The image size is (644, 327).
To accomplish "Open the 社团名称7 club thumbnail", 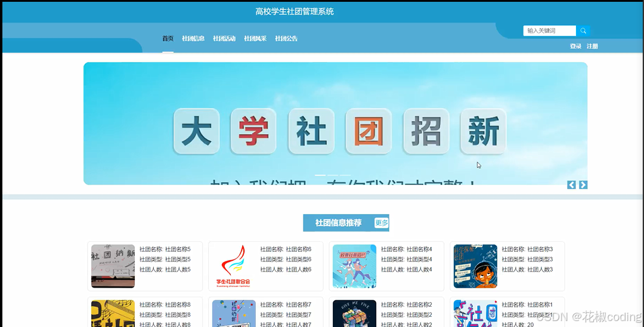I will click(x=234, y=313).
